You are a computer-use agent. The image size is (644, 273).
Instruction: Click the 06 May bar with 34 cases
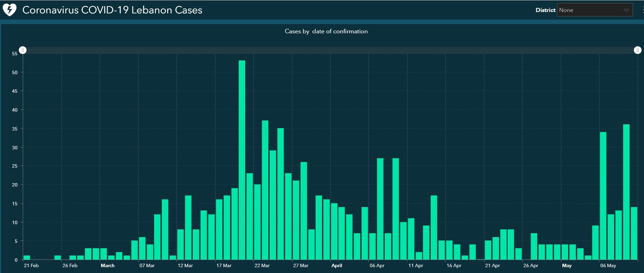click(603, 196)
